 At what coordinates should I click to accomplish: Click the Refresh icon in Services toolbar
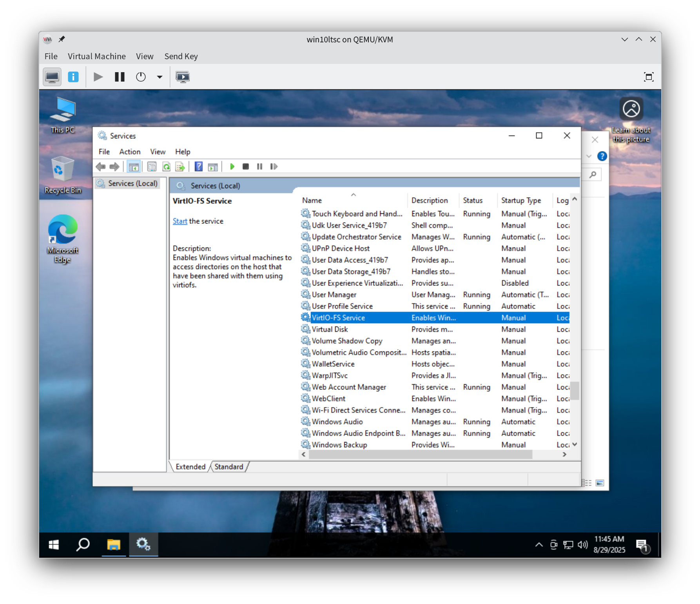166,167
